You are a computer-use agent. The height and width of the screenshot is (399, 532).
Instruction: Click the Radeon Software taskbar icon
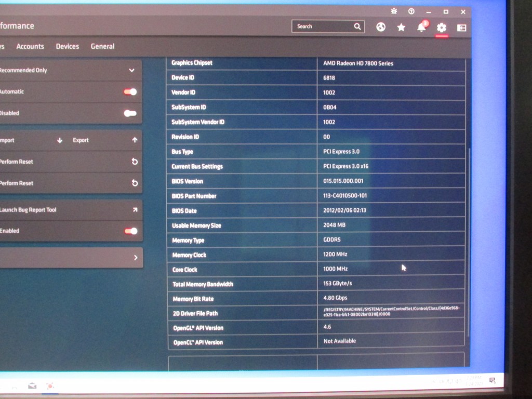50,386
